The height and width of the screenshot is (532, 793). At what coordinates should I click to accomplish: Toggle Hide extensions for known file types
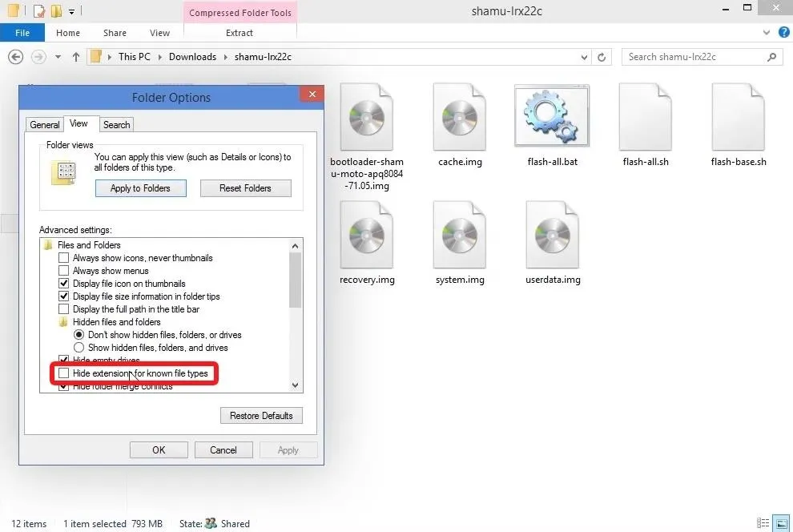coord(64,373)
